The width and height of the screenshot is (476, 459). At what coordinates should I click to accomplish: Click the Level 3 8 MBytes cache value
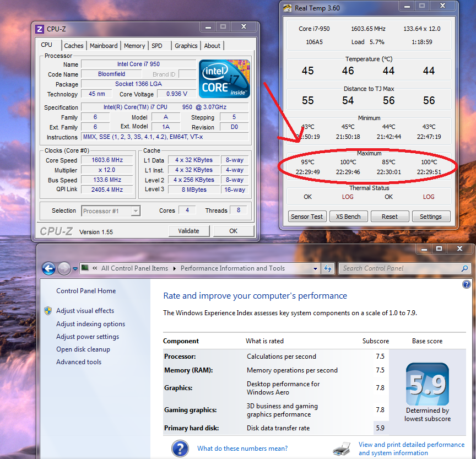click(x=194, y=190)
